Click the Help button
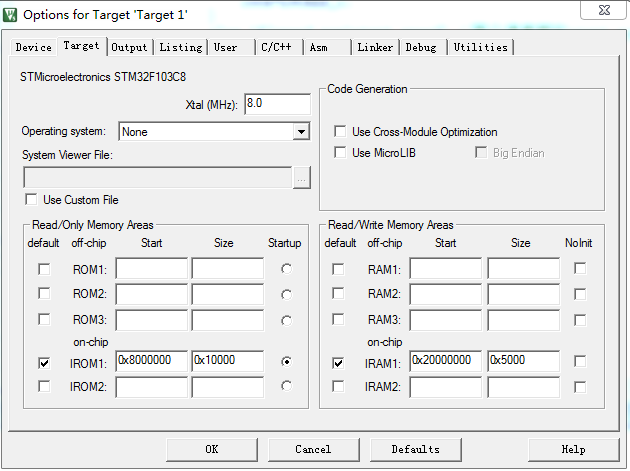The height and width of the screenshot is (471, 630). [573, 449]
